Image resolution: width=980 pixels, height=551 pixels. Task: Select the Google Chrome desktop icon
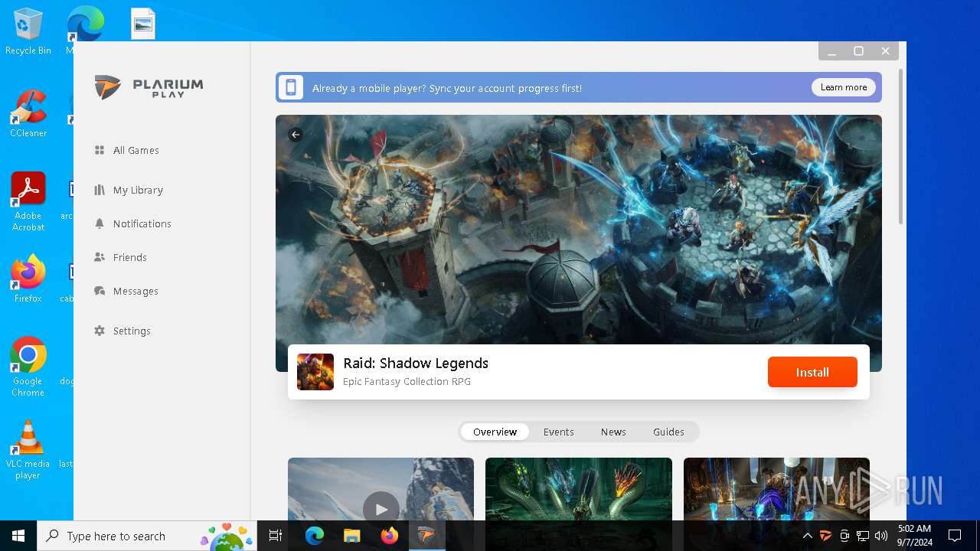click(28, 367)
